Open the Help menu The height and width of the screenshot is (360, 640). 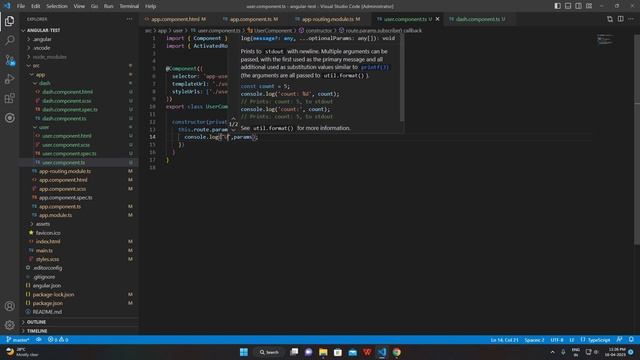coord(151,6)
